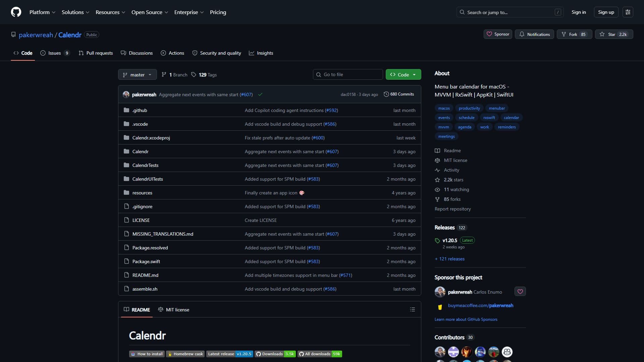Click the GitHub logo icon
The width and height of the screenshot is (644, 362).
coord(16,12)
